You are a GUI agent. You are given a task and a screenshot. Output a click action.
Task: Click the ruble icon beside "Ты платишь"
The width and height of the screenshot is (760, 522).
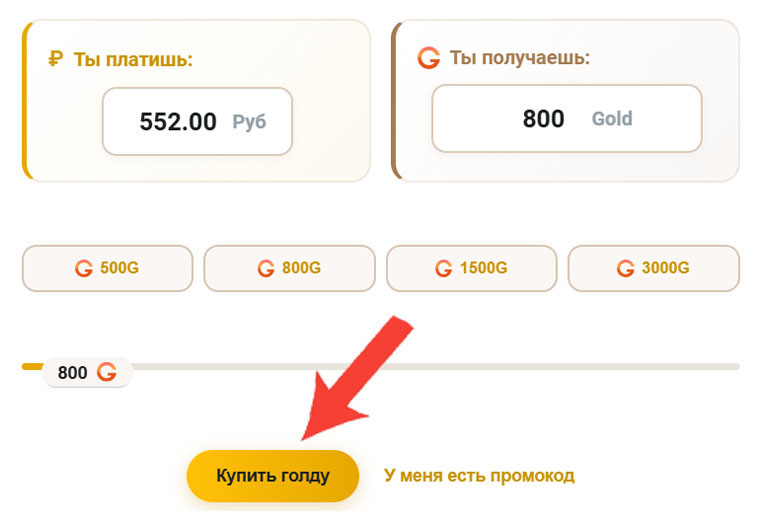tap(55, 59)
